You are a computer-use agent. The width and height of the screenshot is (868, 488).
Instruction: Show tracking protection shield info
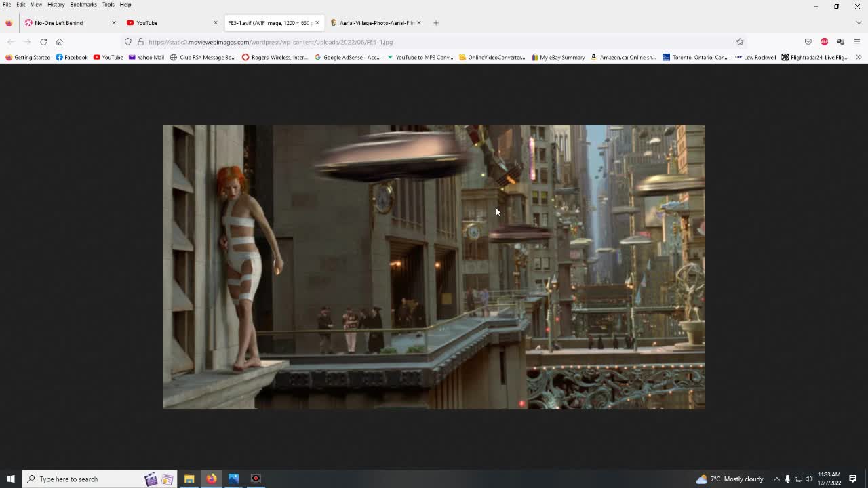(x=127, y=42)
